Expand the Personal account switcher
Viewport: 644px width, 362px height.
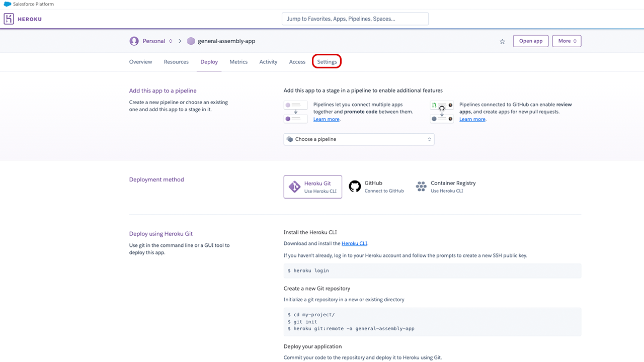point(171,41)
